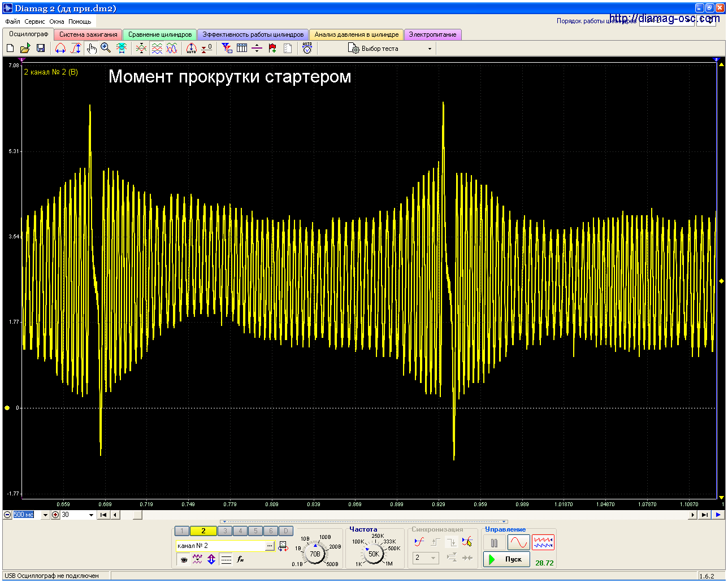
Task: Click the pause button in Управление
Action: pos(494,543)
